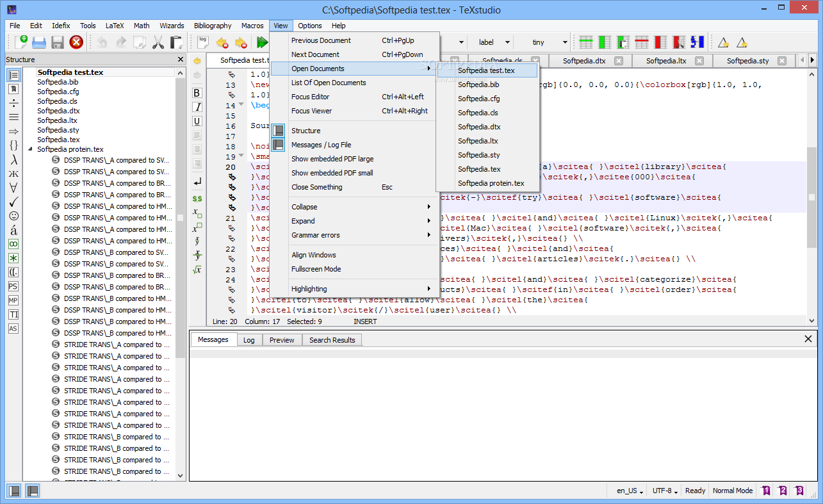The image size is (823, 504).
Task: Close the Softpedia.sty tab
Action: coord(781,61)
